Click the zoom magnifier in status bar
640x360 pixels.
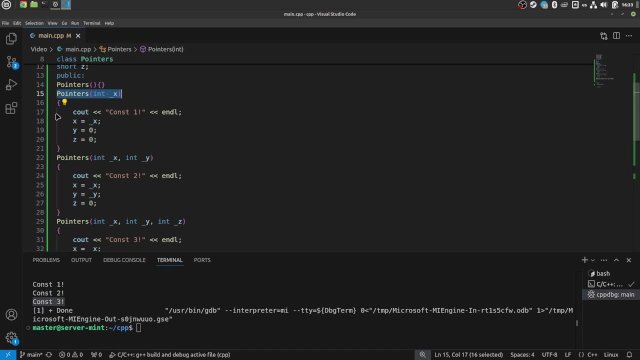(423, 355)
